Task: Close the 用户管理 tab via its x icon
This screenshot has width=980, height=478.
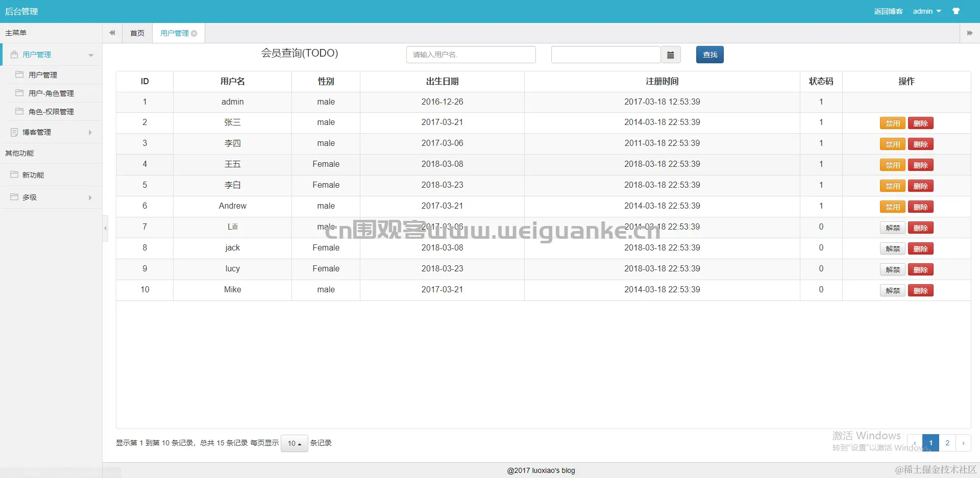Action: point(194,34)
